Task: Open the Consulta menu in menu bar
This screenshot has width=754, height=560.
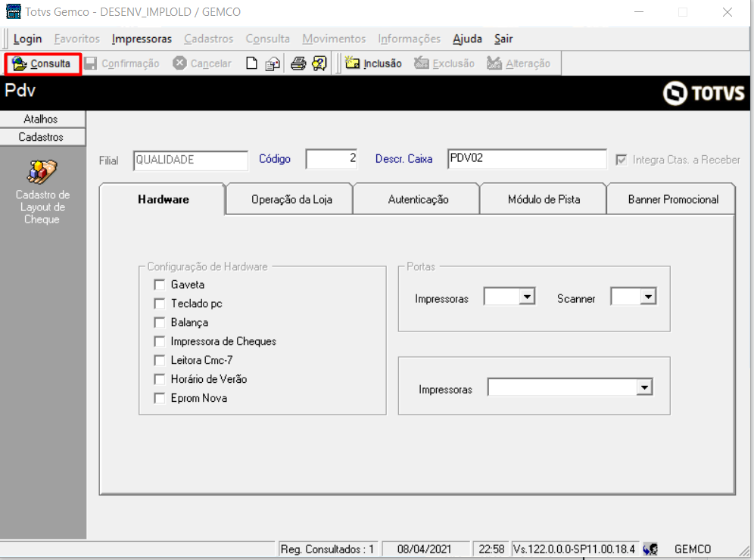Action: (x=267, y=39)
